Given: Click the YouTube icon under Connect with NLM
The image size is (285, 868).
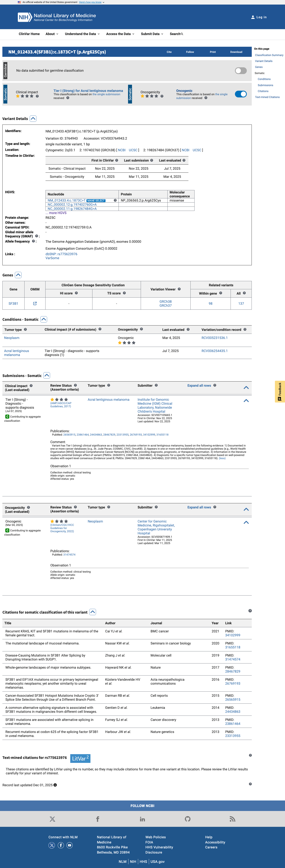Looking at the screenshot, I should pyautogui.click(x=69, y=845).
